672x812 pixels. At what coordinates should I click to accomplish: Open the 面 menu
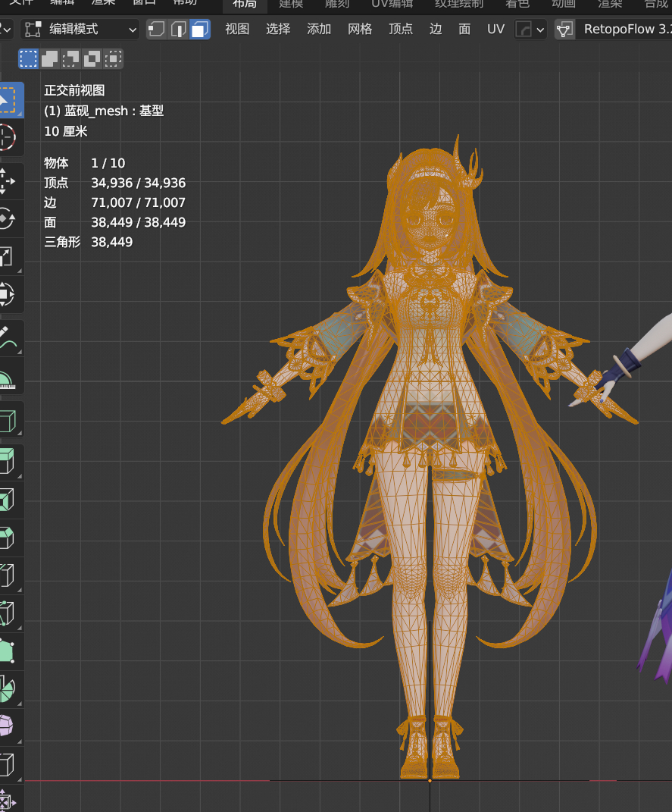[x=464, y=29]
